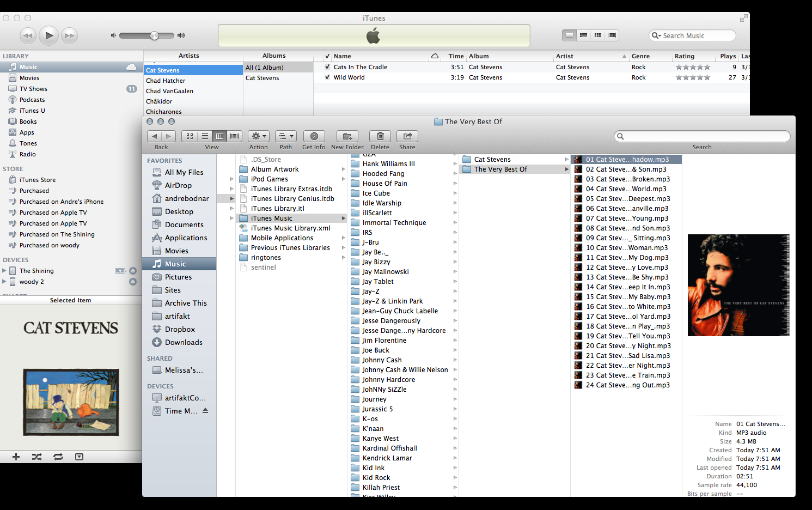Uncheck the Cats In The Cradle checkbox
This screenshot has height=510, width=812.
(x=327, y=66)
